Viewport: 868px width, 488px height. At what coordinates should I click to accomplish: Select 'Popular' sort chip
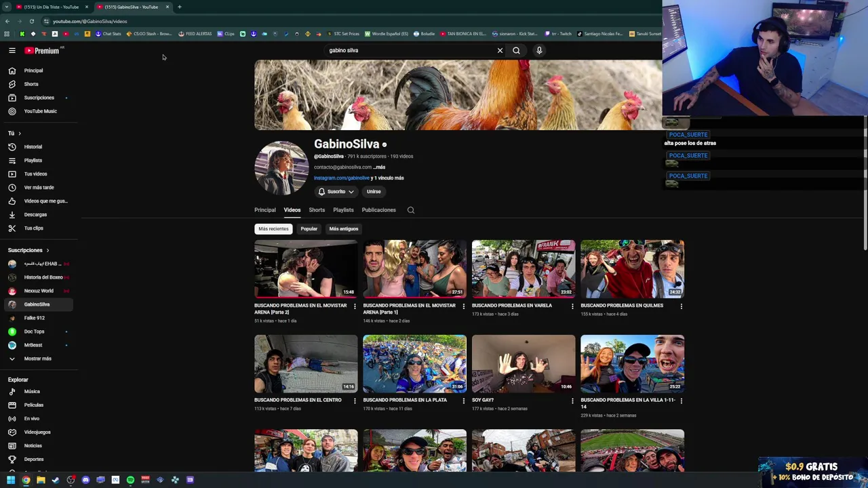click(309, 229)
